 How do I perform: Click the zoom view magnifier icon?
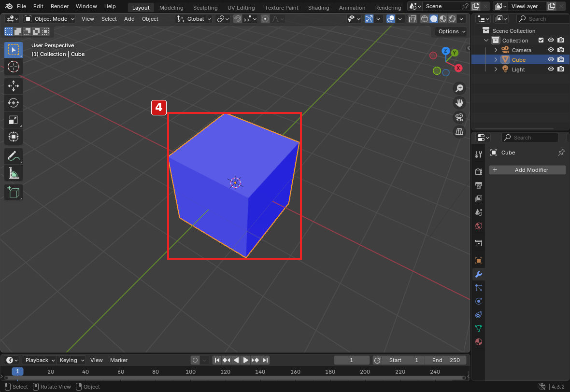coord(459,88)
